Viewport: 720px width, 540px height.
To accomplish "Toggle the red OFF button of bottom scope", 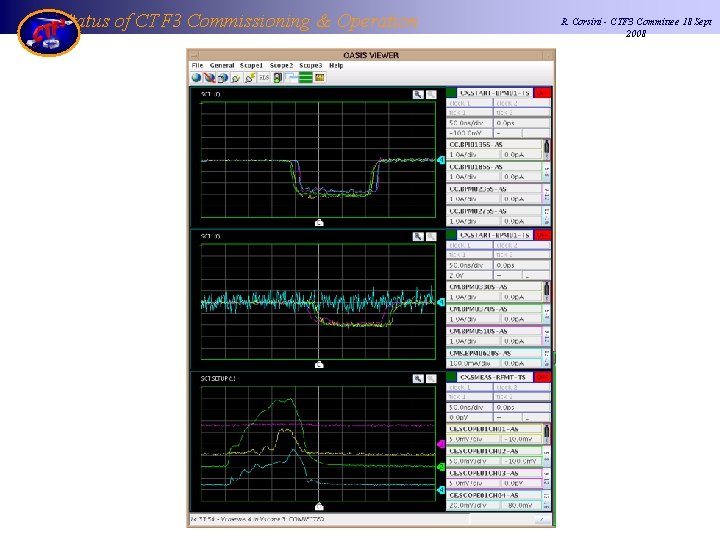I will 542,377.
